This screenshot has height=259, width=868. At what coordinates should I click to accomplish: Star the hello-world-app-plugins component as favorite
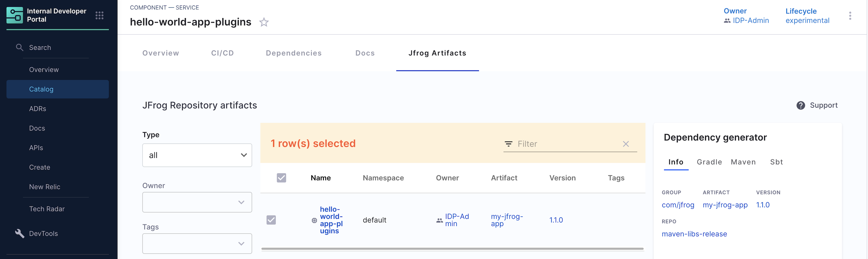[264, 22]
